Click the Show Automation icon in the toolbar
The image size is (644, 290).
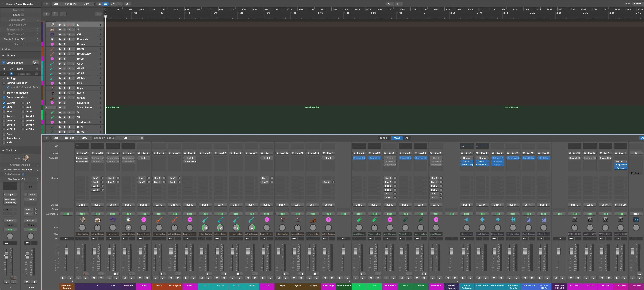pos(113,4)
